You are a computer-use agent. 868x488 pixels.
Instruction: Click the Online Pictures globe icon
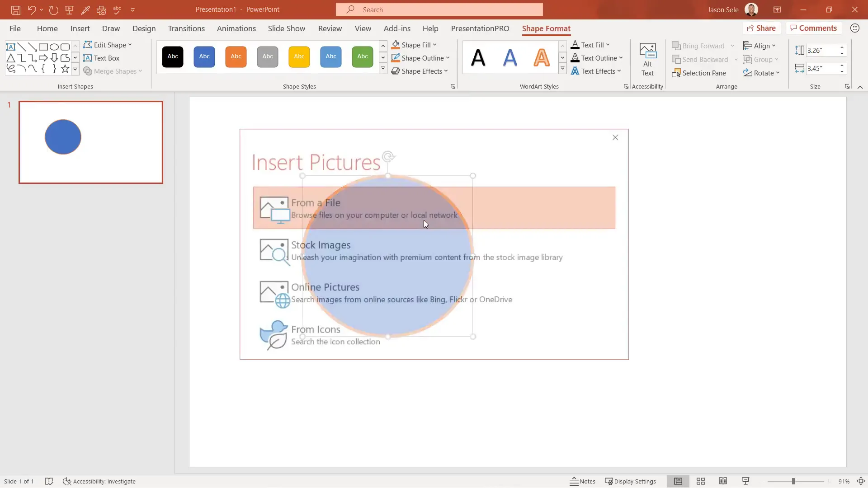[x=274, y=294]
